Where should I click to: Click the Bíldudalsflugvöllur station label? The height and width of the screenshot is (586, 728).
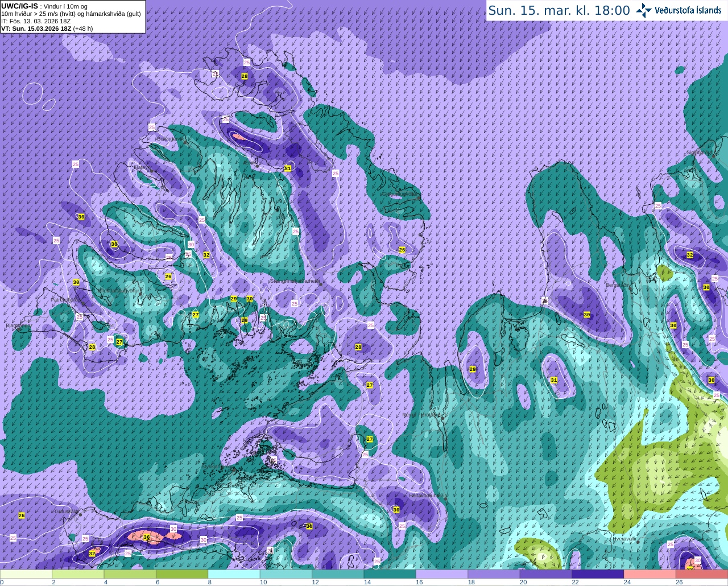click(x=119, y=290)
